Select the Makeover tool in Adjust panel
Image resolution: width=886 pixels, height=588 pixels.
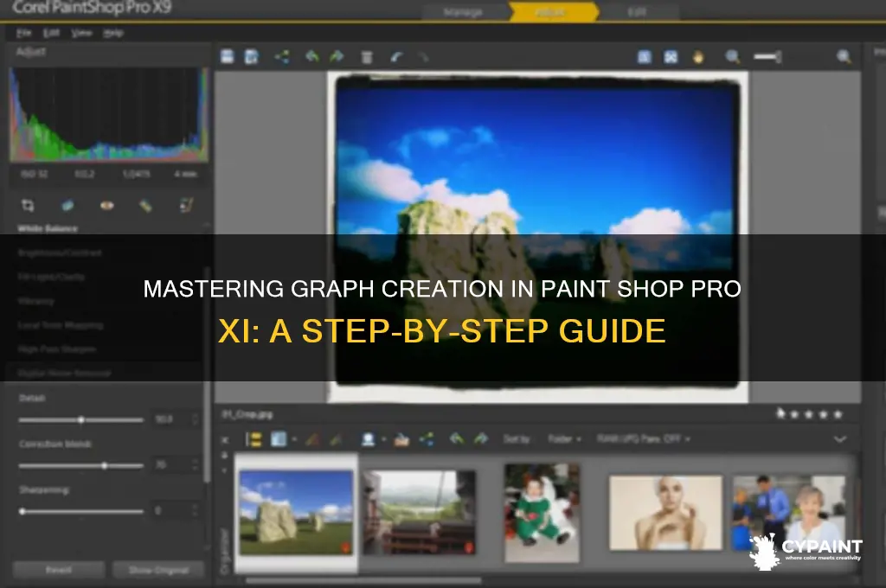tap(145, 206)
